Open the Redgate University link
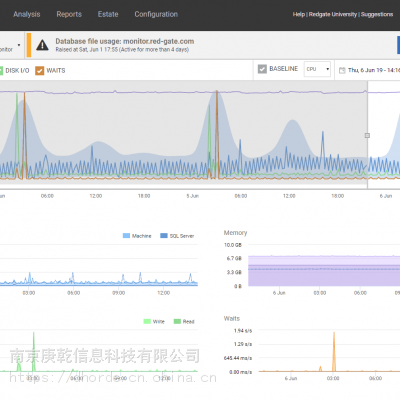 [x=333, y=14]
